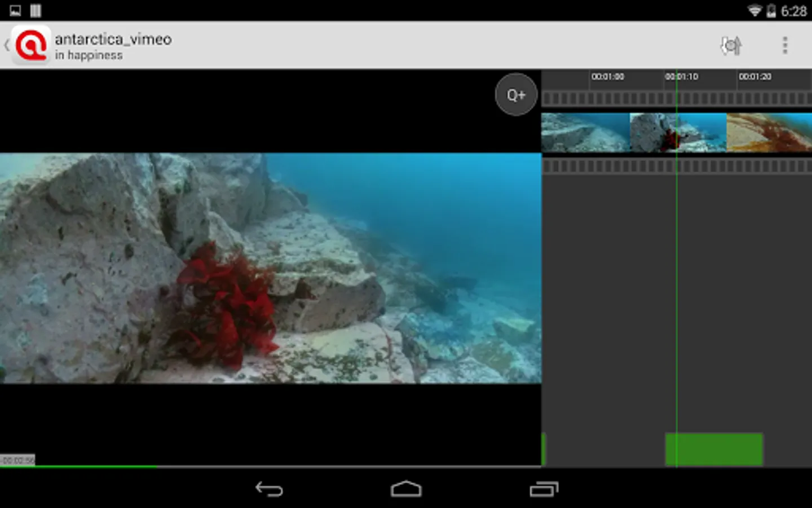This screenshot has width=812, height=508.
Task: Tap the Android Back navigation button
Action: pos(269,489)
